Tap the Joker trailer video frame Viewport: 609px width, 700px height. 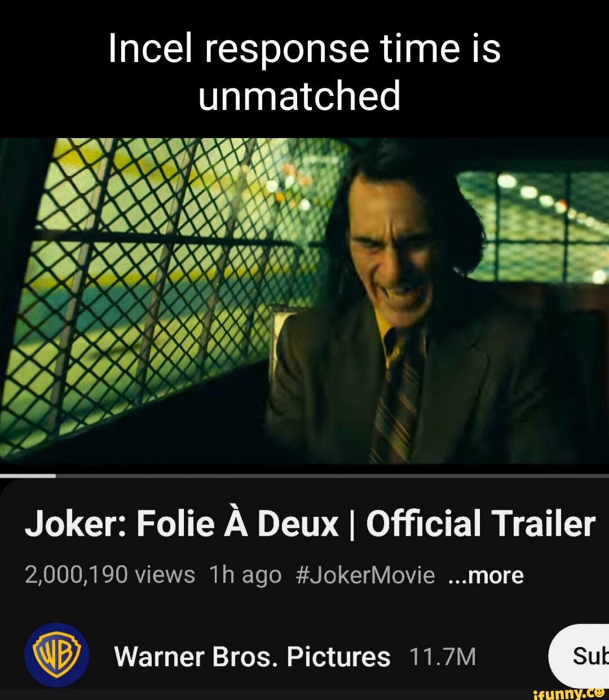304,300
